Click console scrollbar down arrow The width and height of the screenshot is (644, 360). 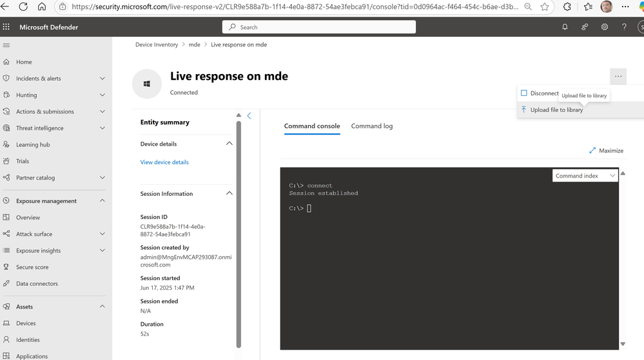(623, 344)
